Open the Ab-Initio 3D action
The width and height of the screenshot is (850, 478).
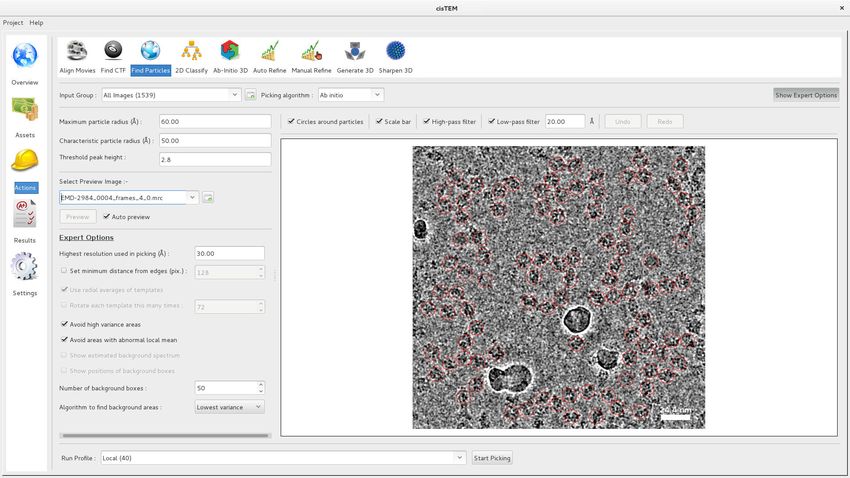[230, 57]
